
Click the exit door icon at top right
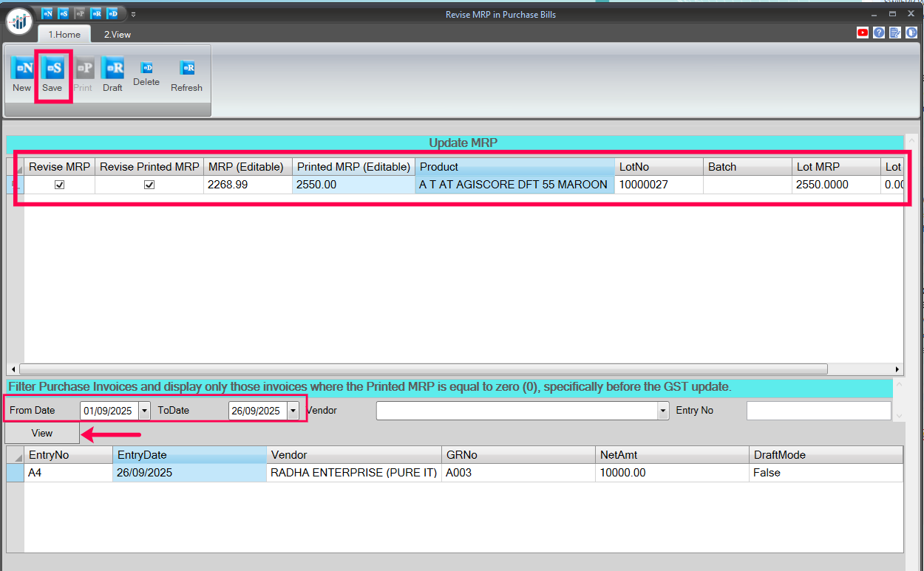[911, 33]
